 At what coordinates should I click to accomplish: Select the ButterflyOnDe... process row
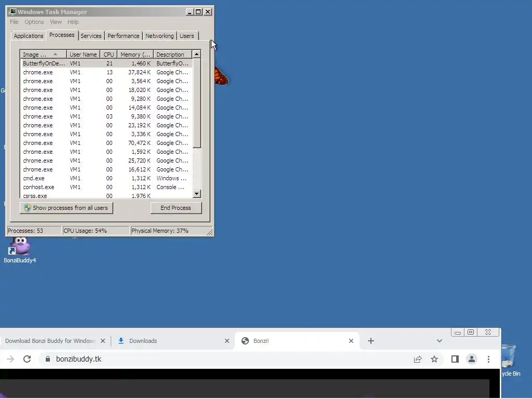(x=106, y=63)
